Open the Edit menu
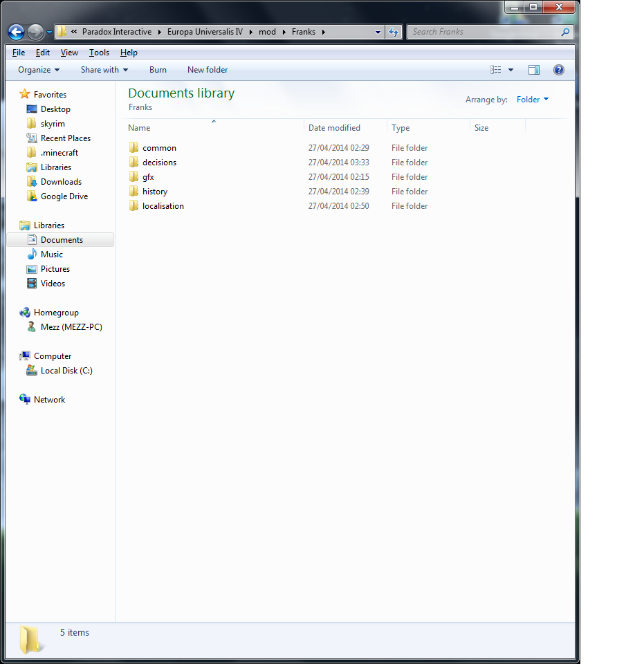Screen dimensions: 644x664 42,53
